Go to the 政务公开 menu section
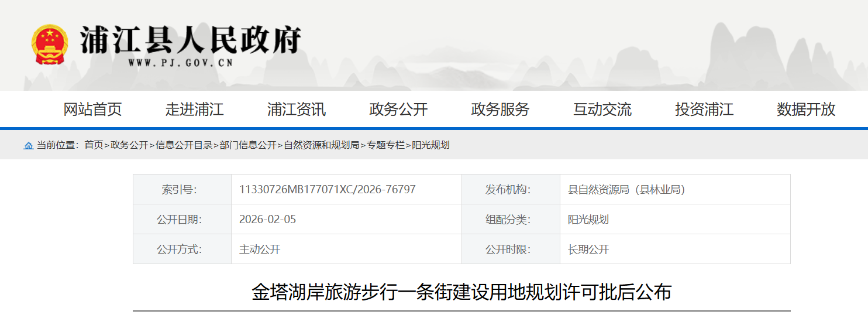Viewport: 868px width, 318px height. click(398, 110)
